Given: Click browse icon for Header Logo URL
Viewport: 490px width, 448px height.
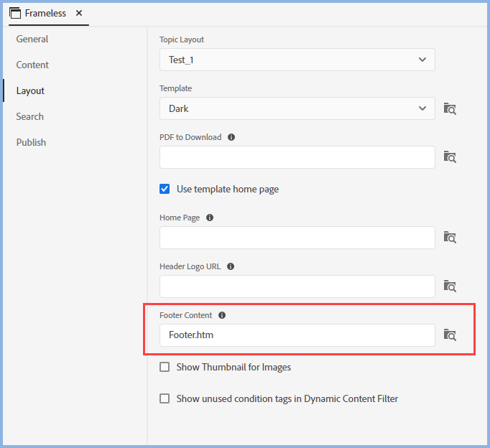Looking at the screenshot, I should pyautogui.click(x=450, y=286).
